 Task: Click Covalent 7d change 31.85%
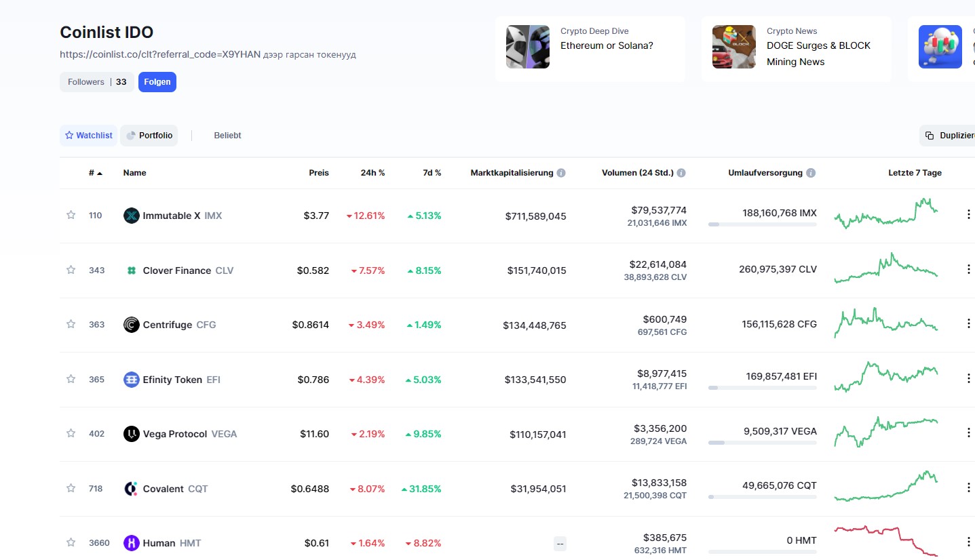(x=421, y=489)
